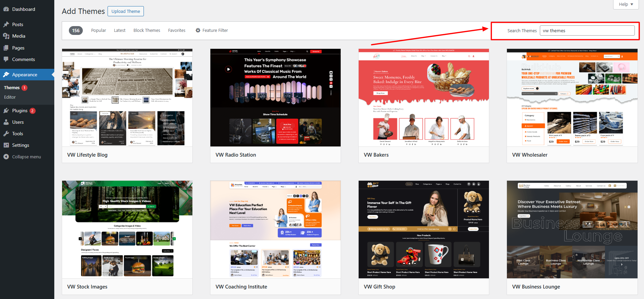
Task: Click the Tools wrench icon
Action: coord(6,134)
